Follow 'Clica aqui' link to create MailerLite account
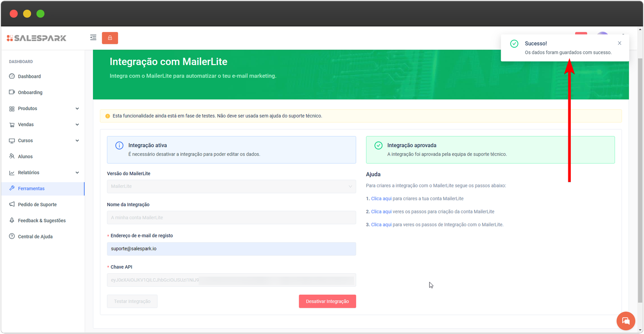This screenshot has height=334, width=644. [x=381, y=199]
